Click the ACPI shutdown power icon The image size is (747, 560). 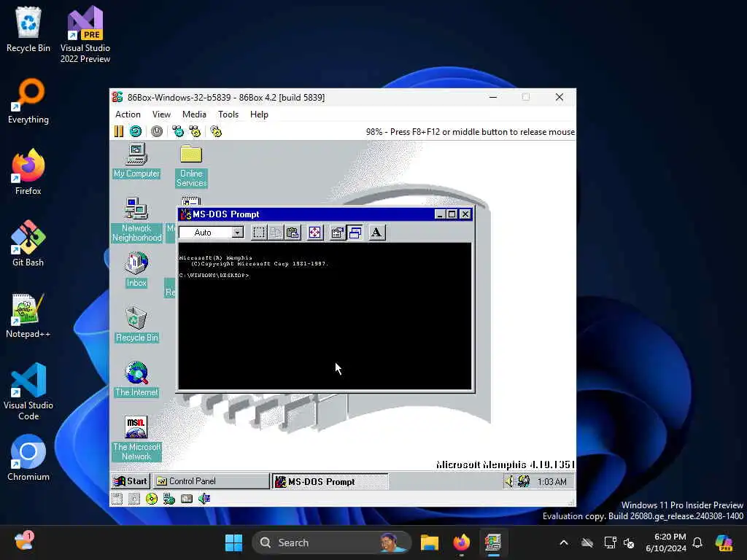(x=157, y=131)
